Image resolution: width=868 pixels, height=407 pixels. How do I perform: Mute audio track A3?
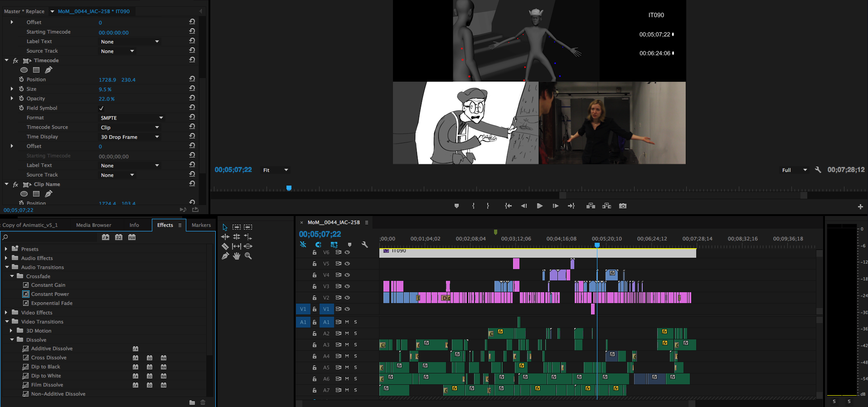tap(347, 345)
